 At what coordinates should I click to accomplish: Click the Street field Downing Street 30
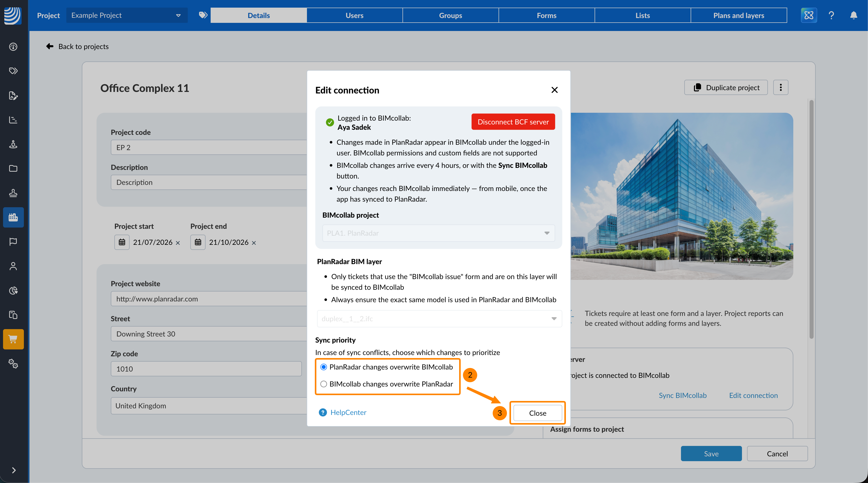(x=209, y=334)
